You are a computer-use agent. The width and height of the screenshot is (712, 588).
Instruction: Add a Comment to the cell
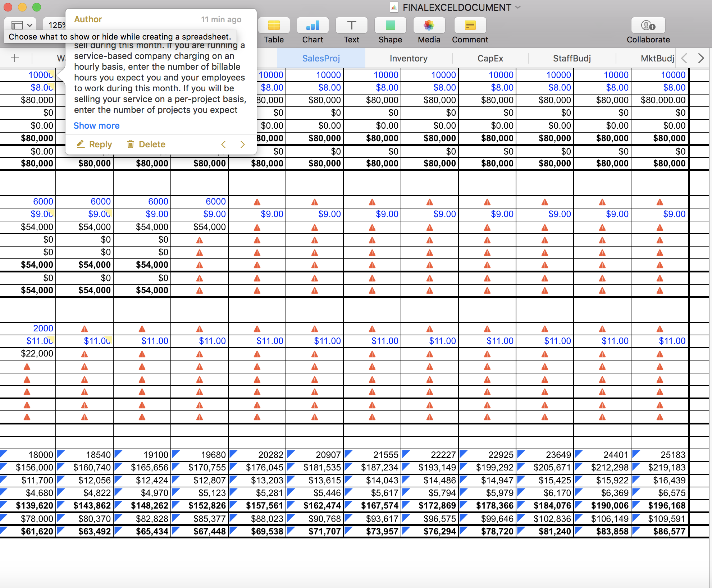470,31
